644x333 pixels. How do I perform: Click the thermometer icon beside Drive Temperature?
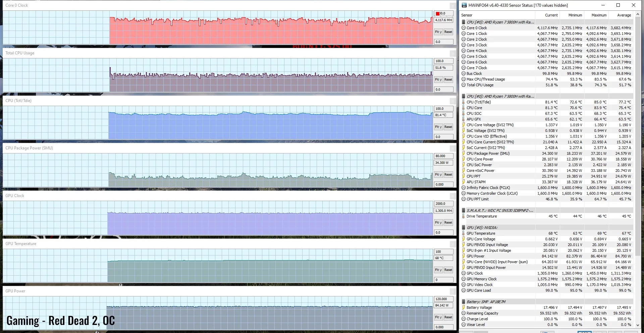tap(464, 216)
